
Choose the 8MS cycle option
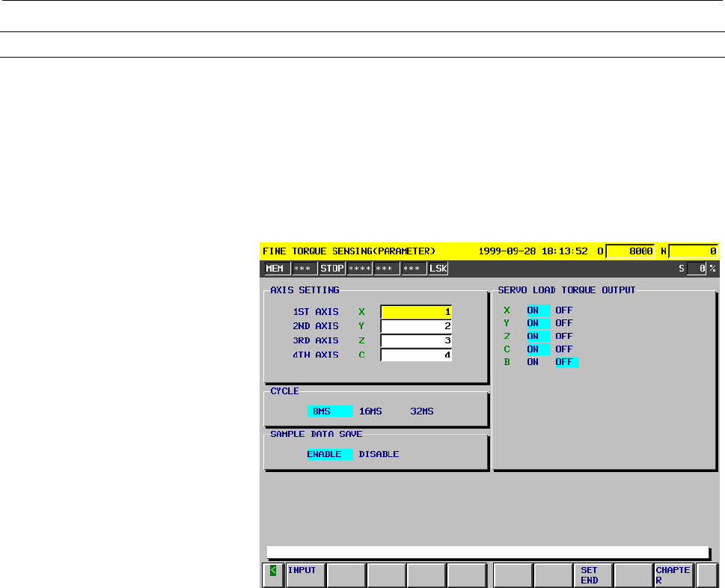coord(330,411)
